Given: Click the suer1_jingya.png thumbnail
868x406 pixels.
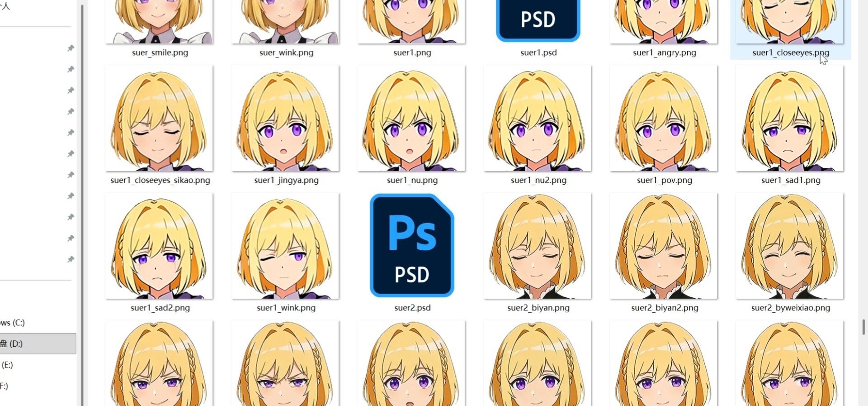Looking at the screenshot, I should click(x=285, y=119).
